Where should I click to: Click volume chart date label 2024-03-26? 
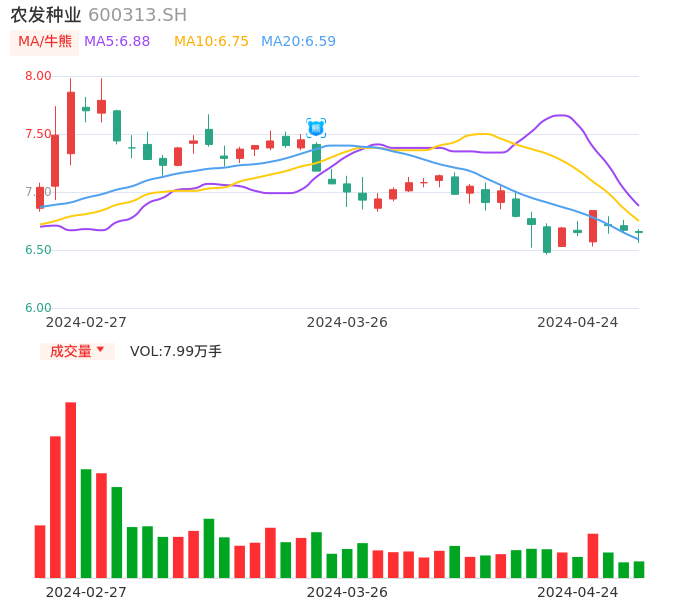(347, 592)
